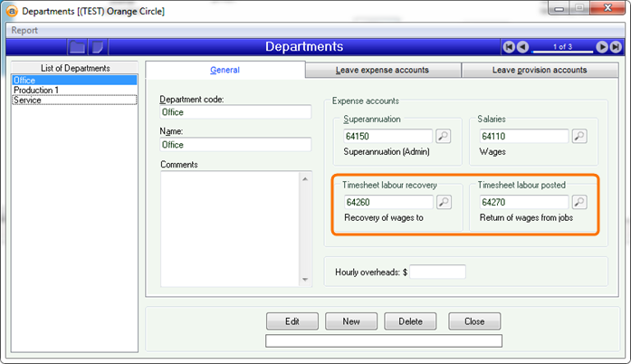This screenshot has width=631, height=364.
Task: Click the note icon in header bar
Action: 98,47
